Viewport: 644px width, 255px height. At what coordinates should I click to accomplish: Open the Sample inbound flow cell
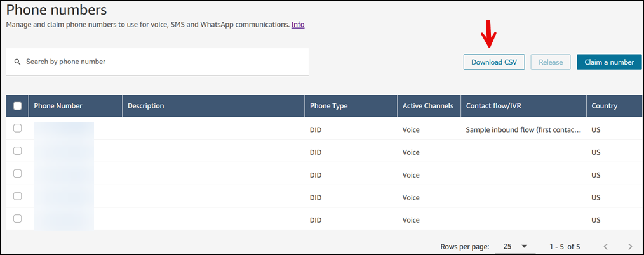[x=523, y=129]
